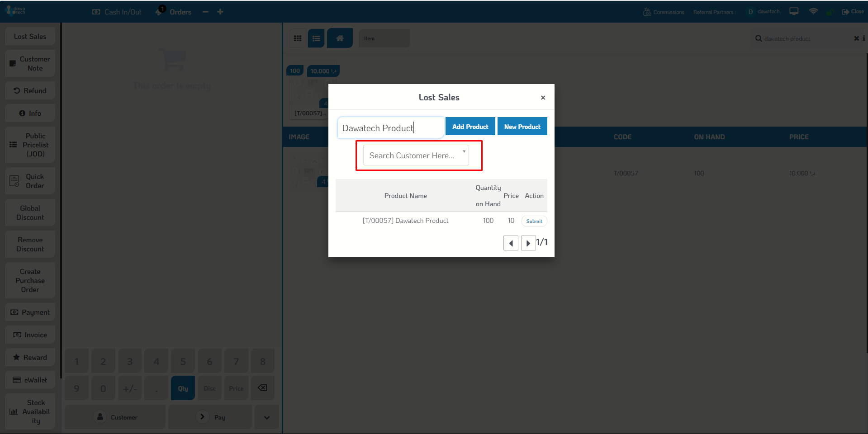Click the Dawatech Product search field
The image size is (868, 434).
(390, 127)
